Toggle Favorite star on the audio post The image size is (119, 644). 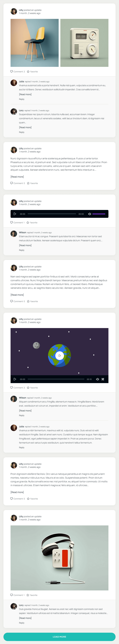click(28, 222)
